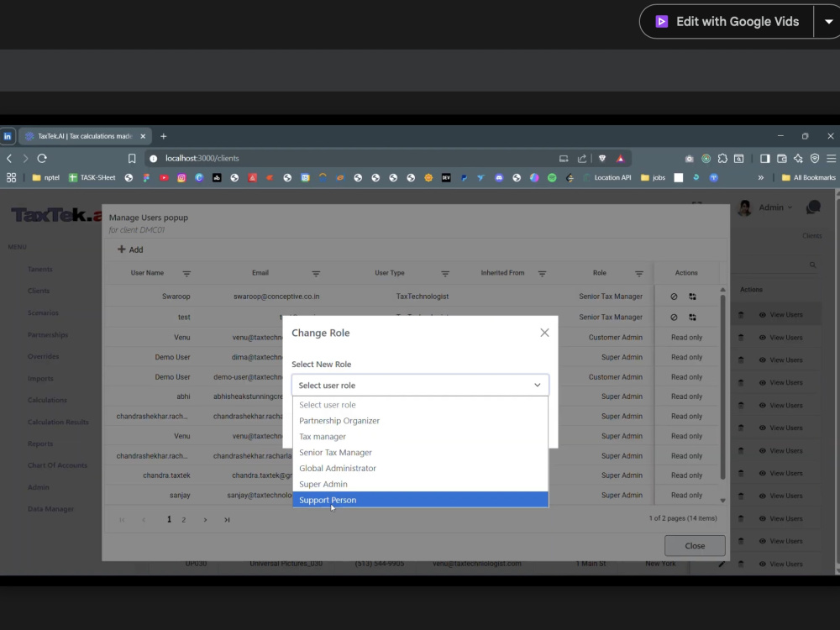
Task: Open browser hamburger menu
Action: click(x=831, y=158)
